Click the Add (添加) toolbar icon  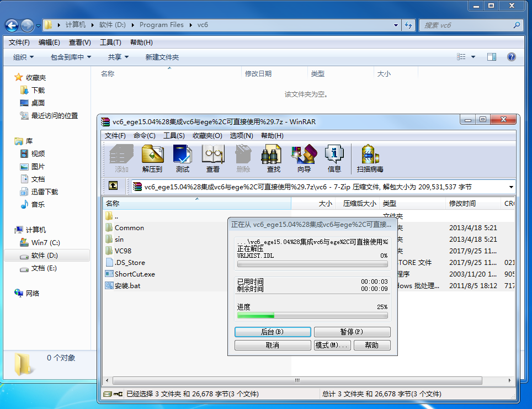121,158
